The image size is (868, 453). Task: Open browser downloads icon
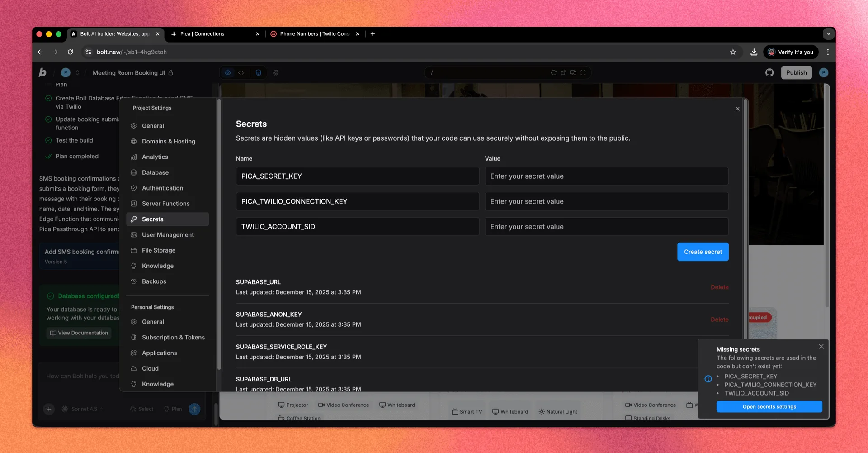pyautogui.click(x=754, y=52)
